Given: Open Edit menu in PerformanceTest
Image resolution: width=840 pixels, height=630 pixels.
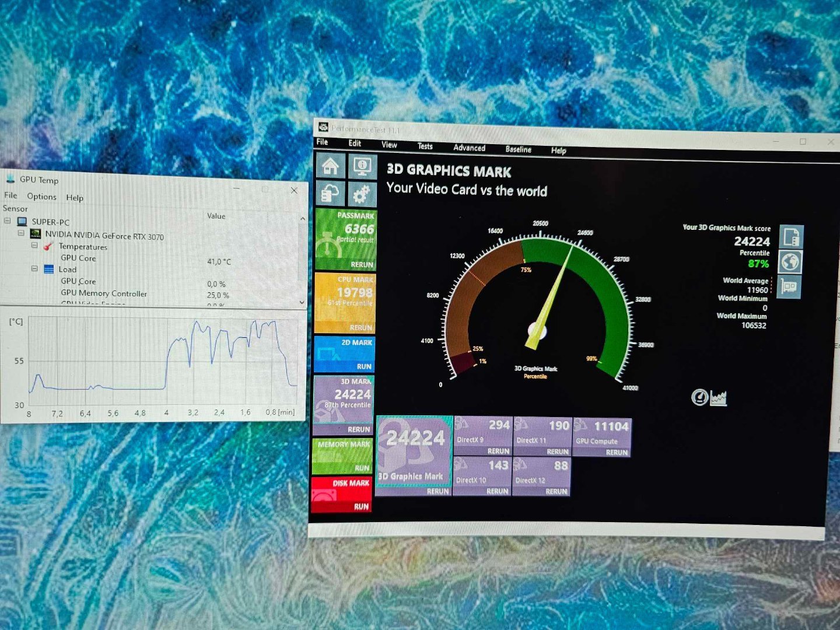Looking at the screenshot, I should coord(355,143).
